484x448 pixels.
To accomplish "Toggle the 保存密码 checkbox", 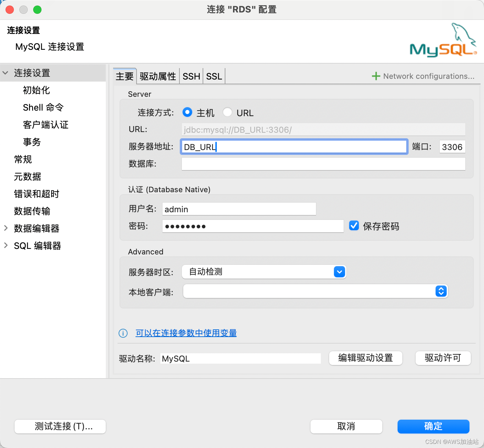I will click(354, 226).
